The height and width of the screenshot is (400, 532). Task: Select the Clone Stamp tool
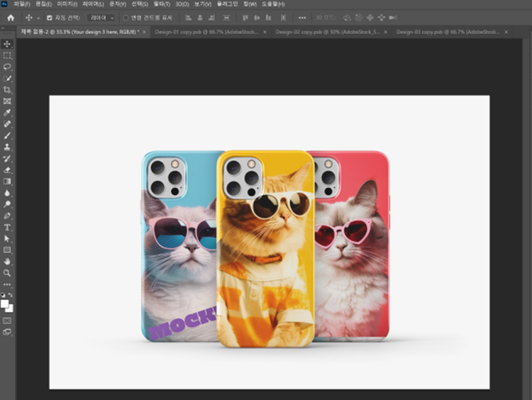[7, 147]
